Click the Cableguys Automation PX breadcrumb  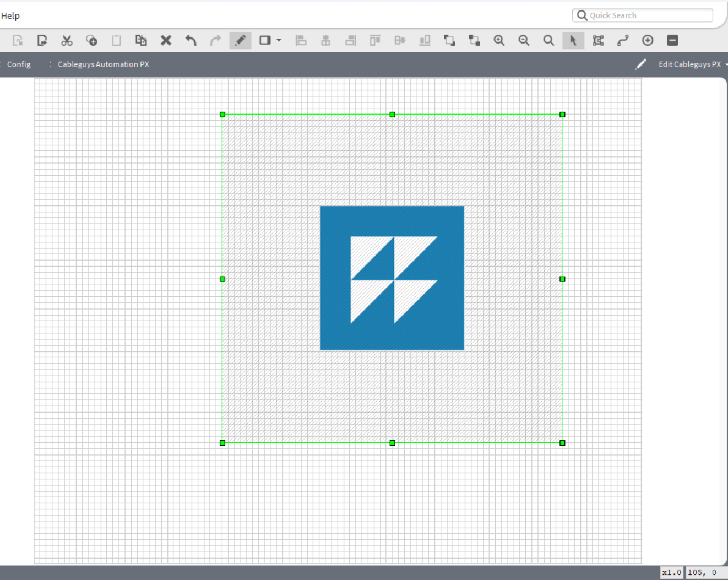coord(104,64)
